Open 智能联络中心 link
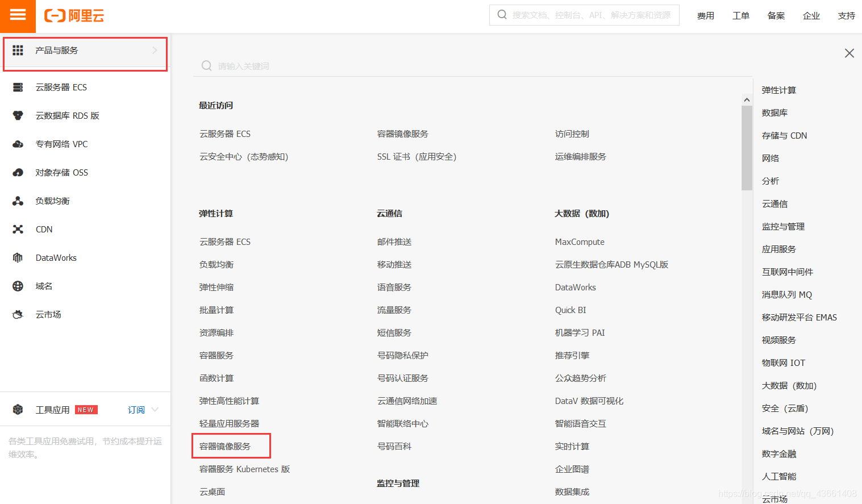Screen dimensions: 862x504 (403, 423)
